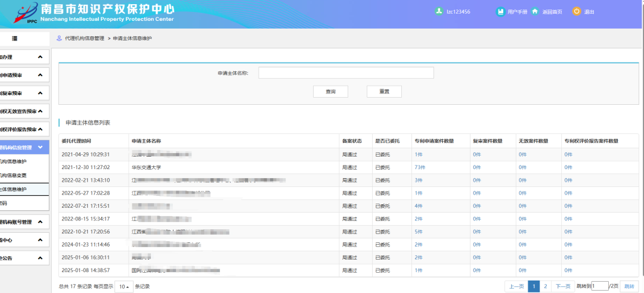
Task: Go to page 2 in pagination
Action: click(x=546, y=286)
